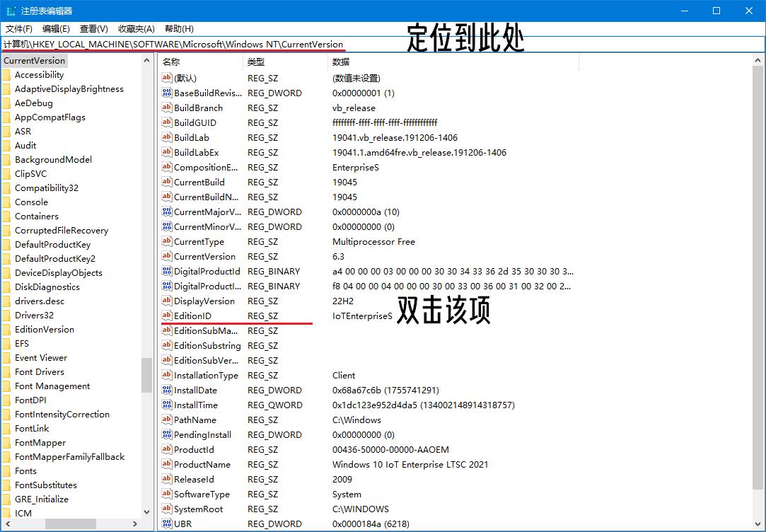The width and height of the screenshot is (766, 532).
Task: Select the Accessibility folder icon
Action: (x=6, y=75)
